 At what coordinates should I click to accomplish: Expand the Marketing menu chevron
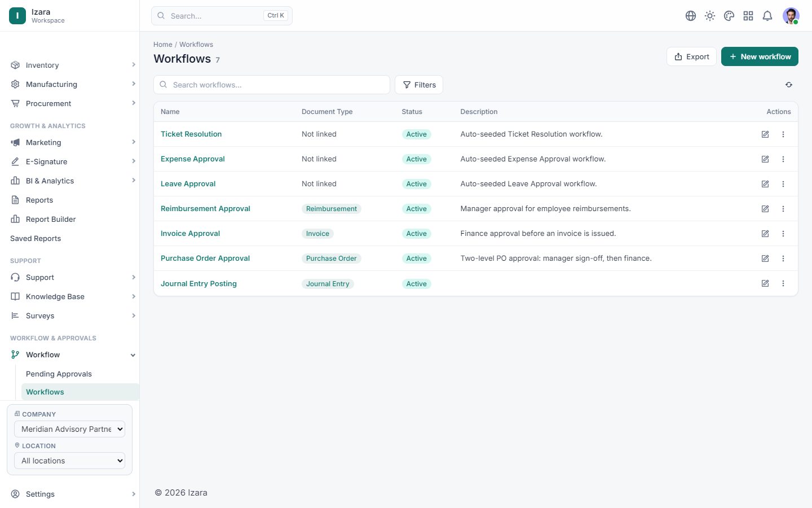[x=134, y=142]
